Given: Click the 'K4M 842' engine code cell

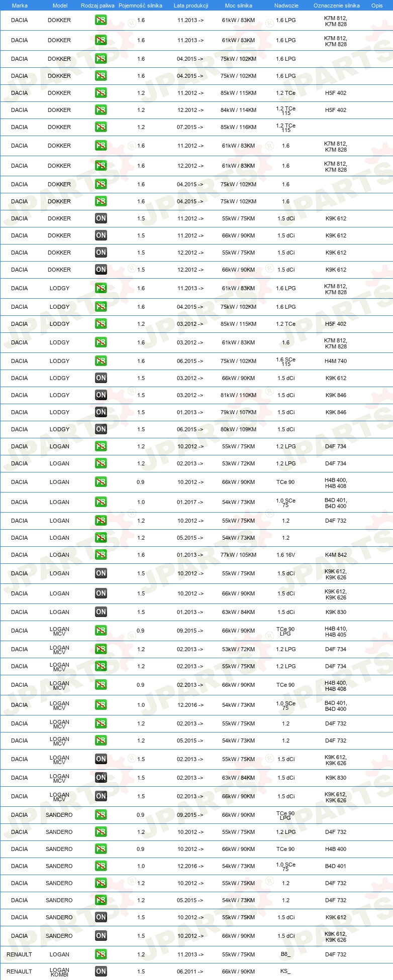Looking at the screenshot, I should [336, 555].
